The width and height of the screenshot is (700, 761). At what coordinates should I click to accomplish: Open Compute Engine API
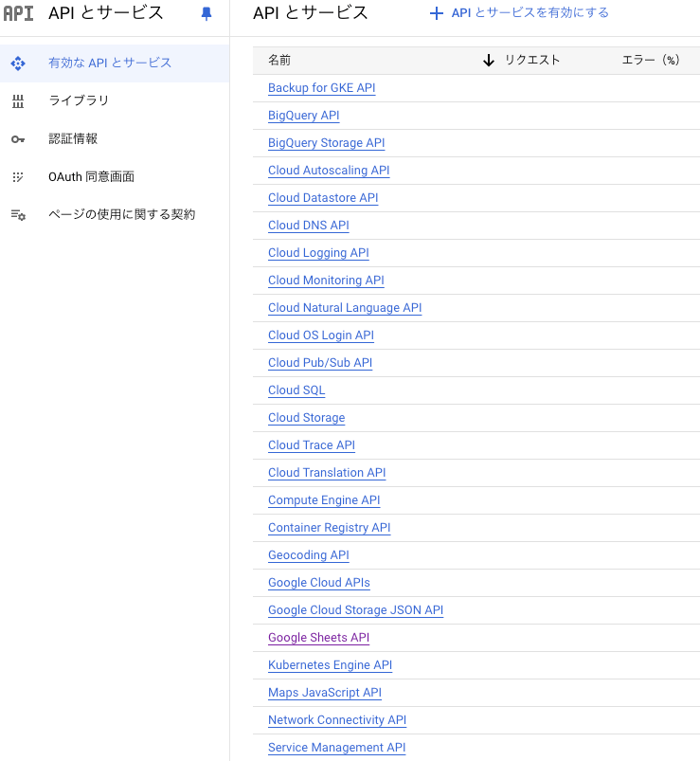coord(324,500)
